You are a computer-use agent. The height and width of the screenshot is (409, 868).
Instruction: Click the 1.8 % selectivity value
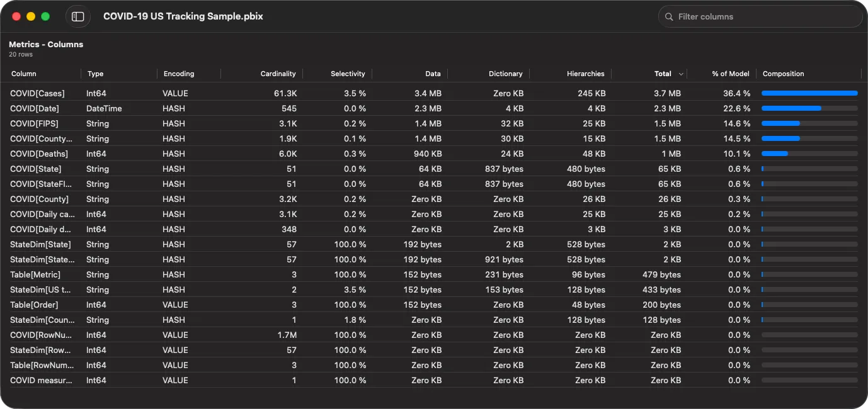[355, 320]
